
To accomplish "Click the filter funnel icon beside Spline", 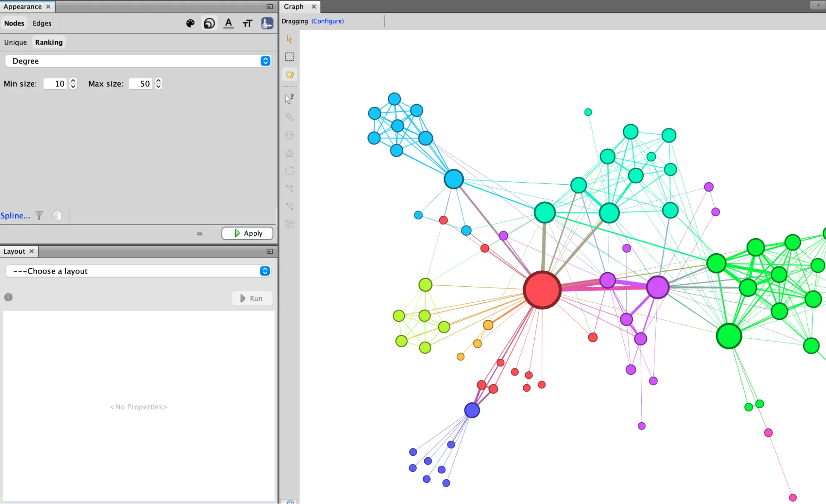I will [x=39, y=215].
